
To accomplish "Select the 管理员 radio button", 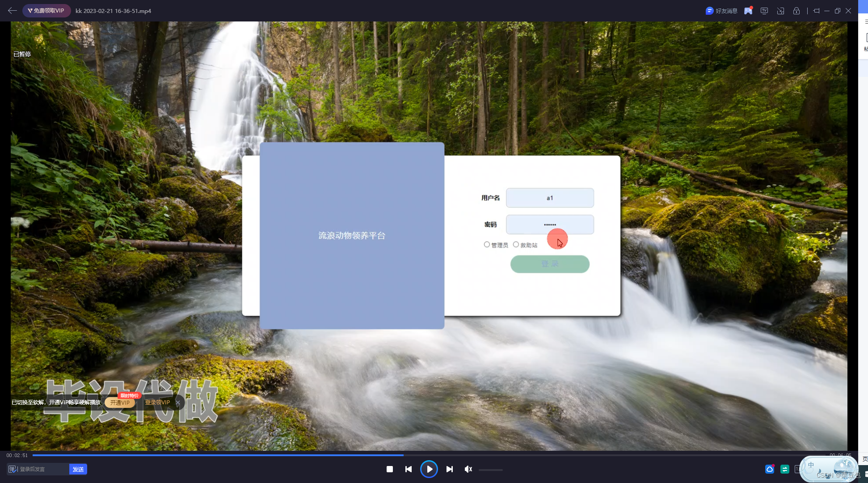I will [487, 245].
